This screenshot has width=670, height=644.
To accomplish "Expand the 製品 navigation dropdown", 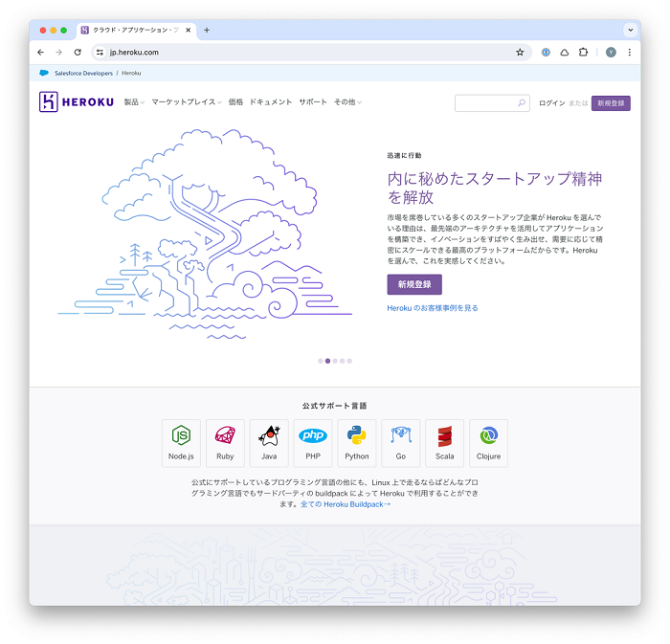I will tap(134, 102).
